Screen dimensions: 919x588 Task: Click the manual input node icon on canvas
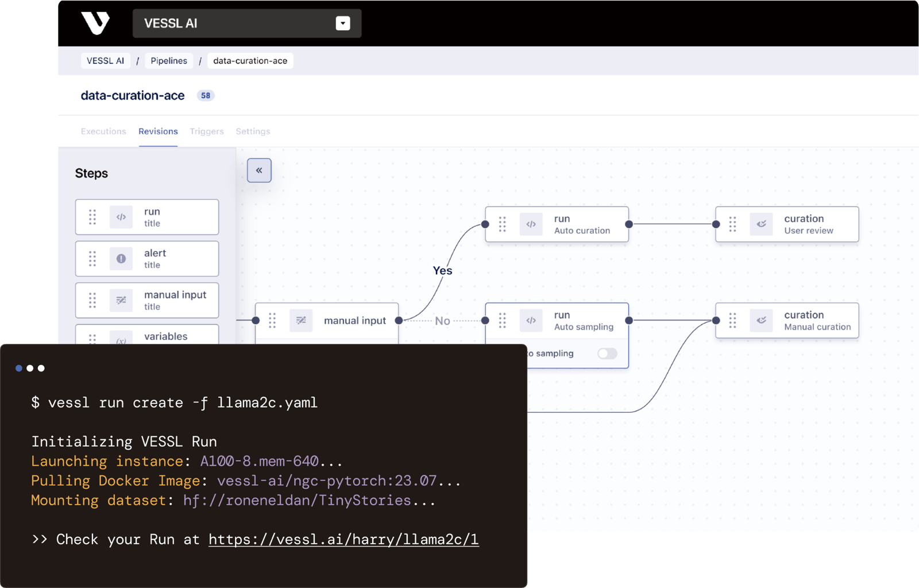301,320
